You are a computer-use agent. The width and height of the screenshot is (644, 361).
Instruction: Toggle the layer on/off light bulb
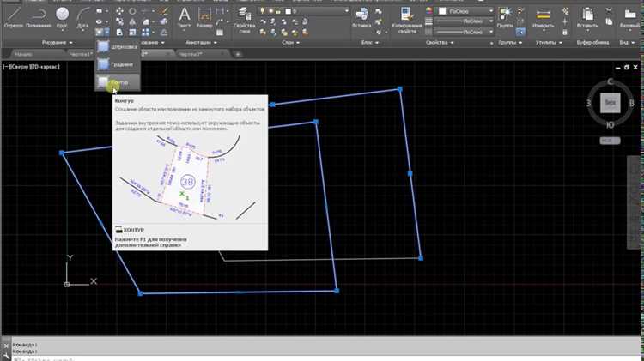263,11
